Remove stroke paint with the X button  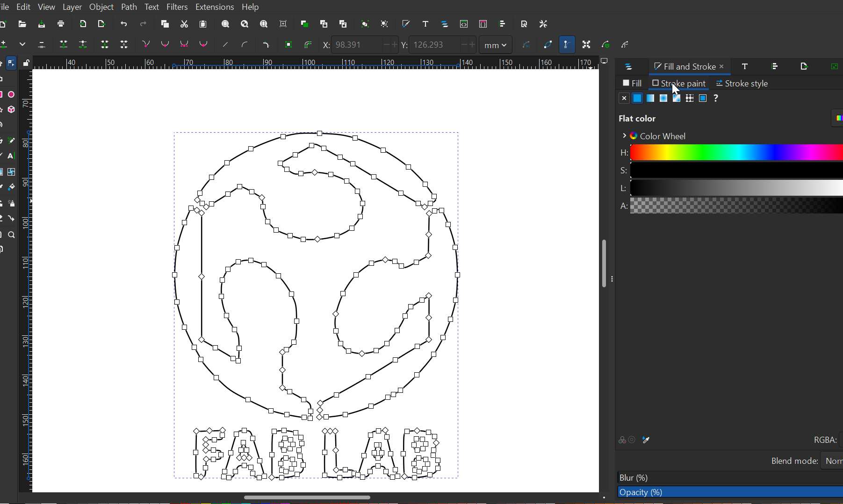tap(624, 98)
